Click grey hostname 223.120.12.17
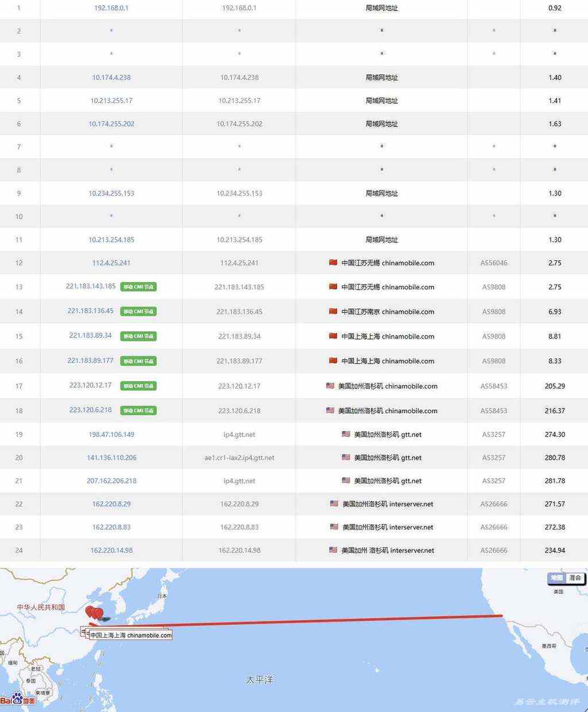This screenshot has width=588, height=712. [x=239, y=386]
